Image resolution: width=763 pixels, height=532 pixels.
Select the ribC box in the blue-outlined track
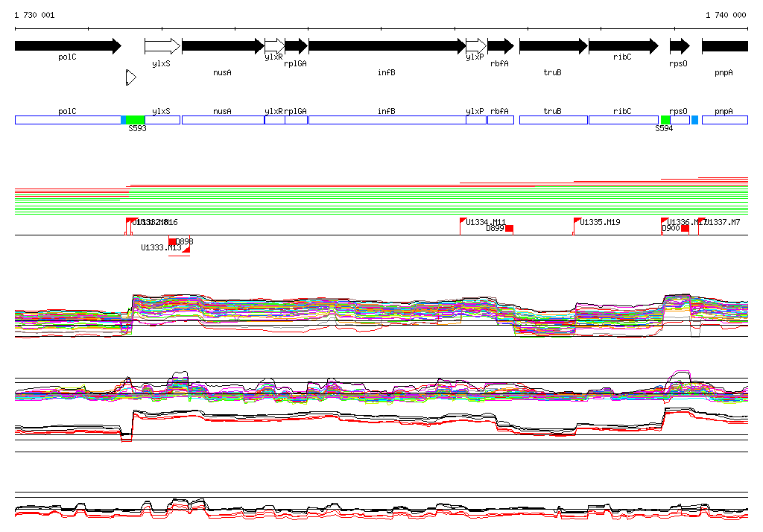(x=624, y=120)
